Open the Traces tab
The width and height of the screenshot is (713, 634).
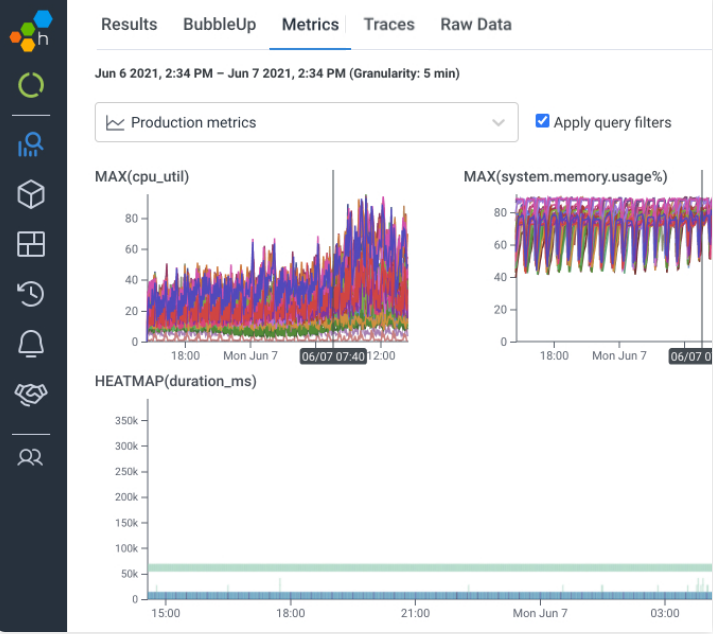[x=390, y=24]
